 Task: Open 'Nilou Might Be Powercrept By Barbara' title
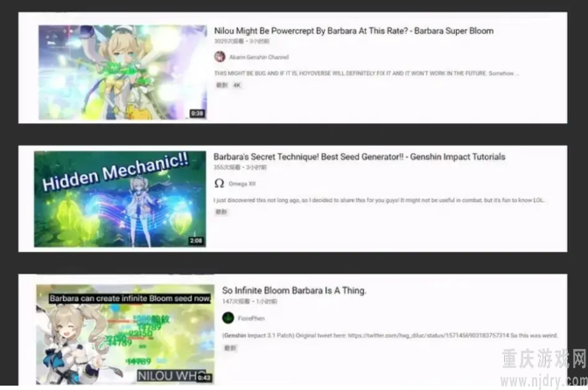(353, 31)
